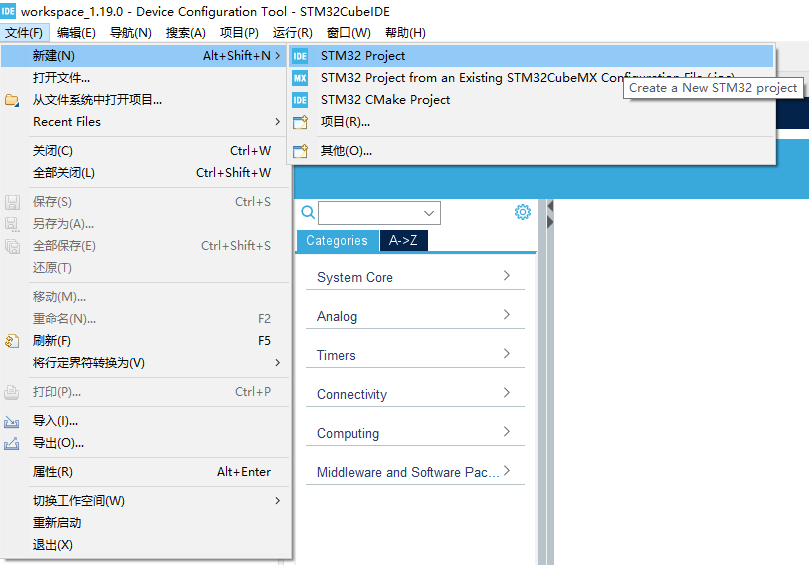This screenshot has width=809, height=565.
Task: Click the upper panel collapse arrow on divider
Action: [550, 206]
